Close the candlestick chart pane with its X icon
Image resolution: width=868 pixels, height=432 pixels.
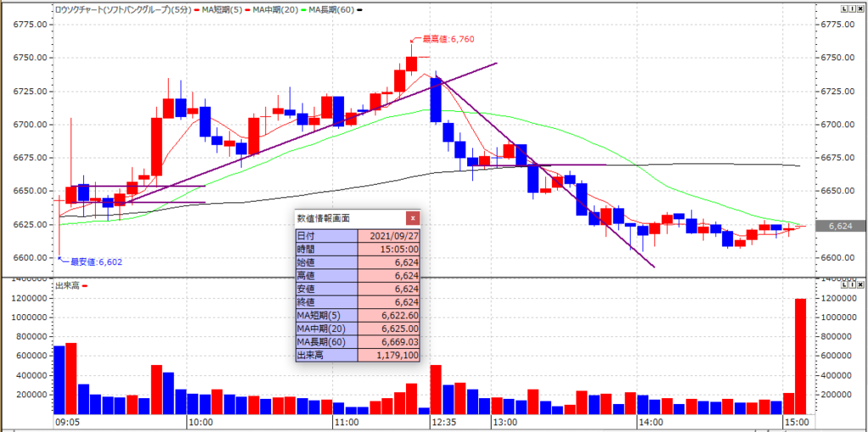coord(861,8)
